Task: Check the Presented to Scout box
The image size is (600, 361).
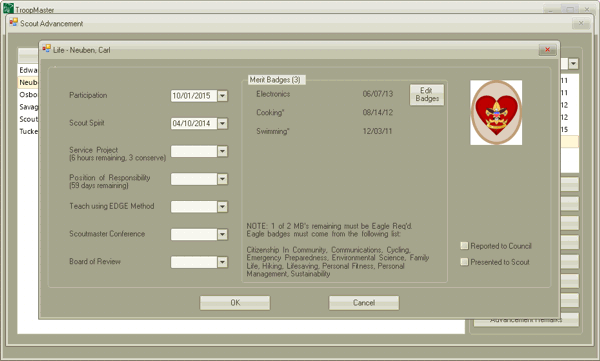Action: (x=464, y=262)
